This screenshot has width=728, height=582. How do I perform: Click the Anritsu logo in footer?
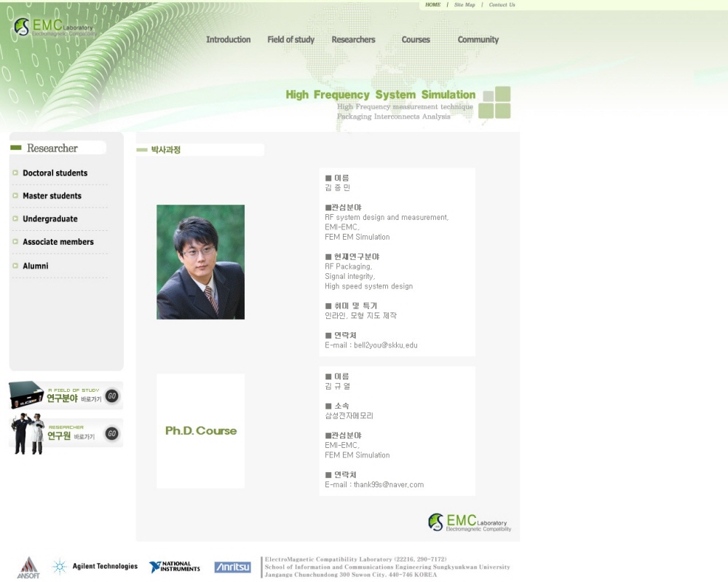pyautogui.click(x=232, y=567)
